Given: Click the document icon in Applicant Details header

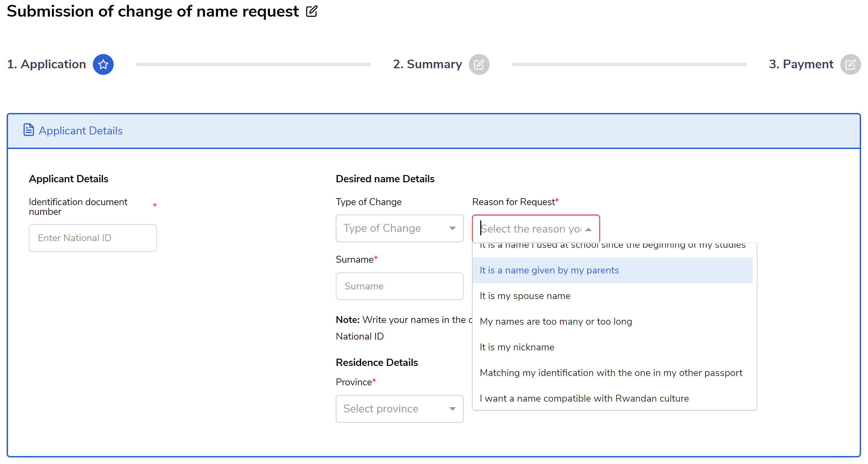Looking at the screenshot, I should pyautogui.click(x=28, y=130).
